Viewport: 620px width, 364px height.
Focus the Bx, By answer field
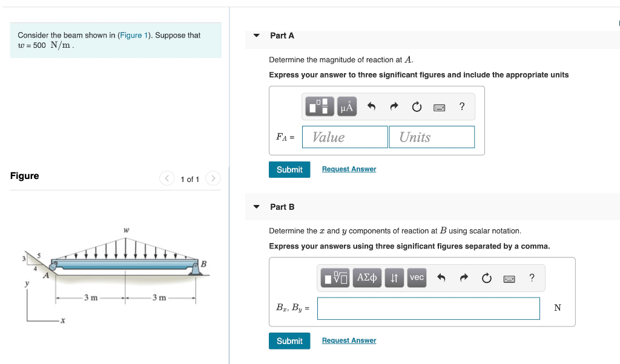click(x=429, y=308)
